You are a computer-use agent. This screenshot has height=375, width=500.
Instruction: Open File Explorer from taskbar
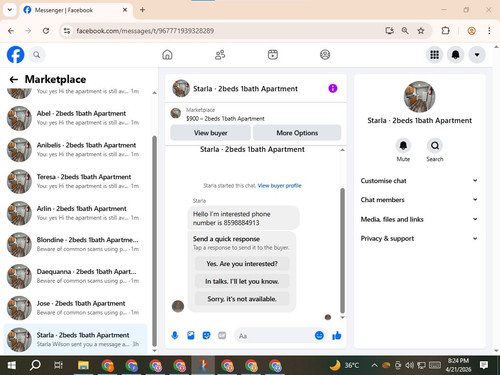pos(83,365)
